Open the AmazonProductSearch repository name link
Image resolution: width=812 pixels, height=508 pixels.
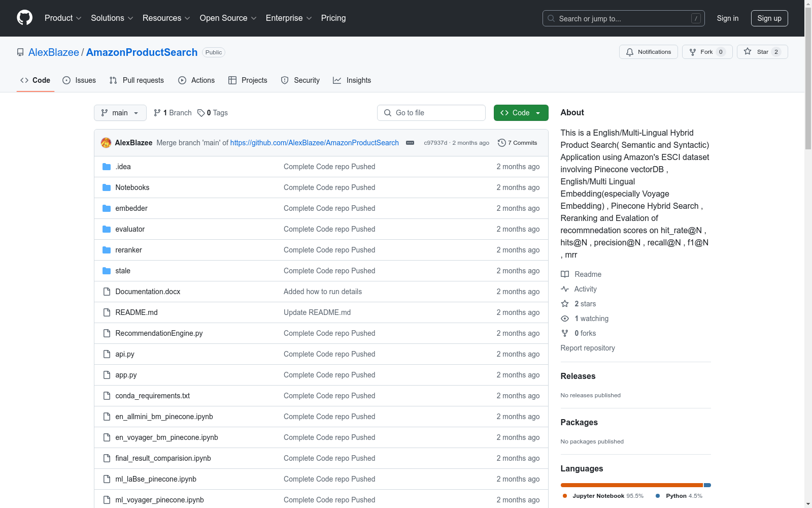pyautogui.click(x=142, y=52)
